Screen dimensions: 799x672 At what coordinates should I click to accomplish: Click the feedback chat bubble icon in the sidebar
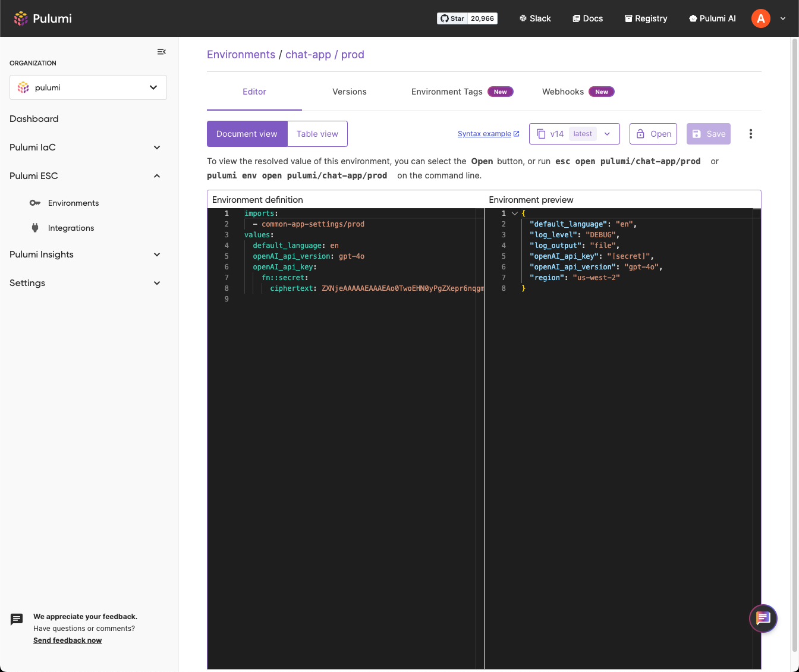(x=17, y=620)
